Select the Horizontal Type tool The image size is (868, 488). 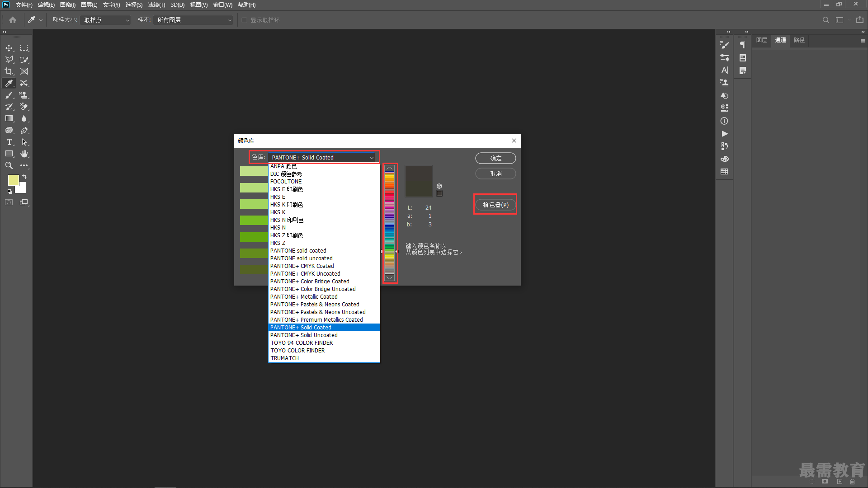(9, 142)
